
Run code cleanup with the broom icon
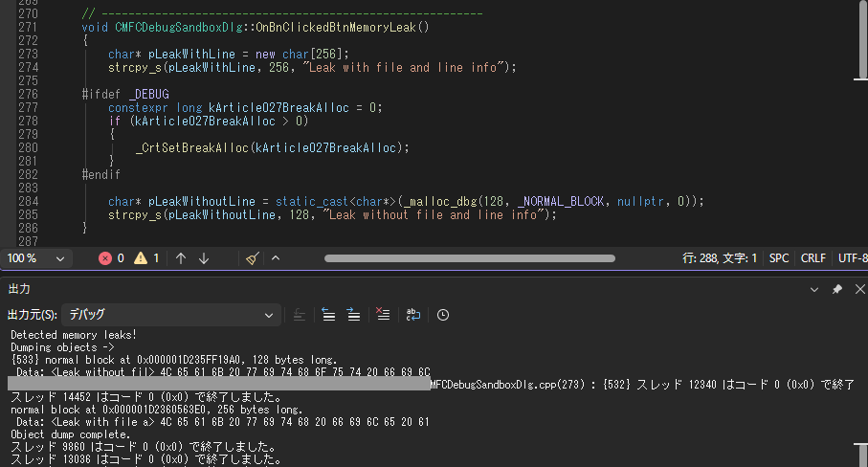[x=253, y=258]
